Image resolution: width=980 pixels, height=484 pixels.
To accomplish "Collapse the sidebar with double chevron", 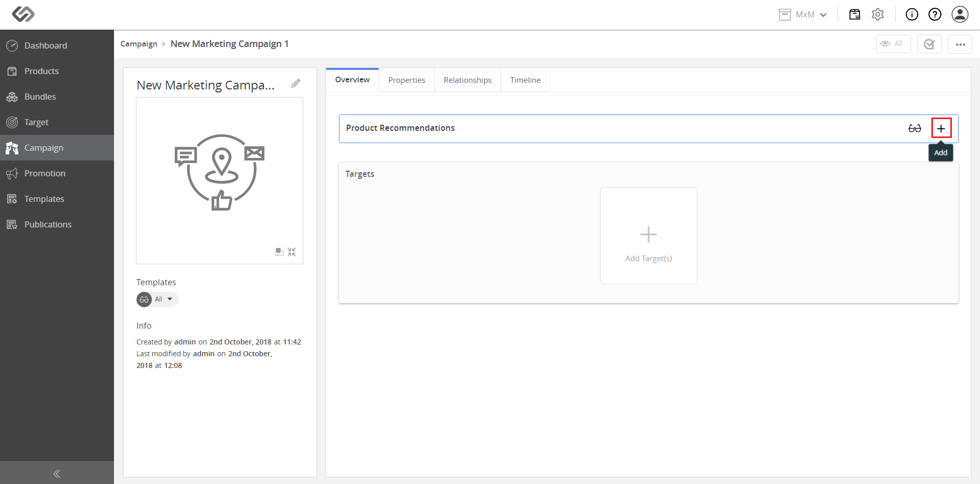I will pyautogui.click(x=57, y=473).
